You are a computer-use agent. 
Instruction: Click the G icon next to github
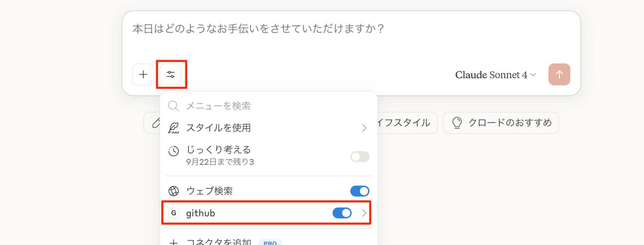(x=174, y=213)
